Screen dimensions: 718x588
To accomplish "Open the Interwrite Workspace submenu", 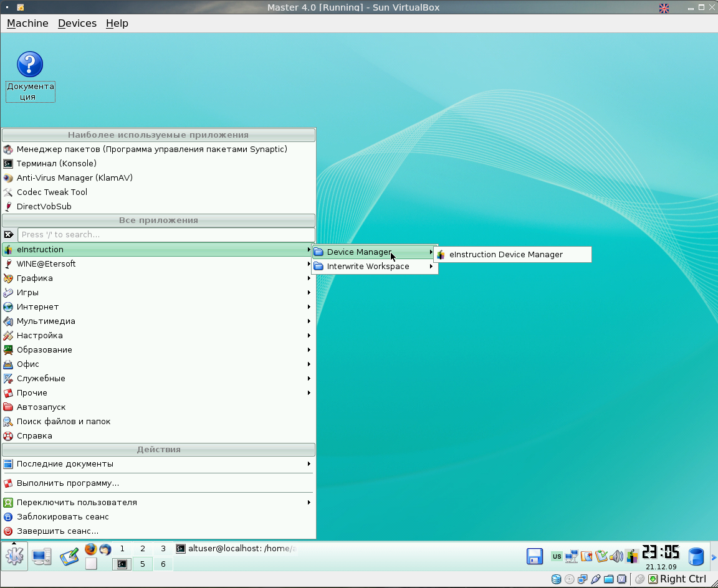I will tap(375, 267).
